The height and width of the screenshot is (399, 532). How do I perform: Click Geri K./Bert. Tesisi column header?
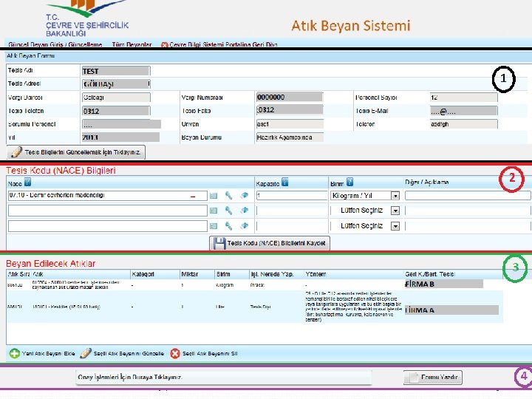[430, 274]
